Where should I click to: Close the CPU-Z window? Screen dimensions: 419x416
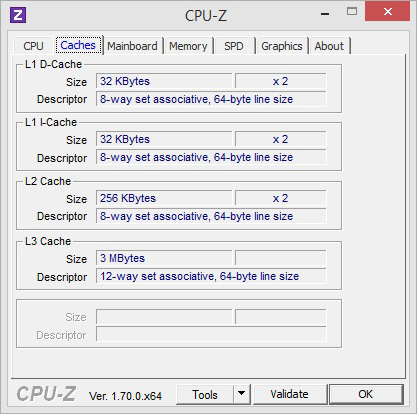click(x=387, y=12)
